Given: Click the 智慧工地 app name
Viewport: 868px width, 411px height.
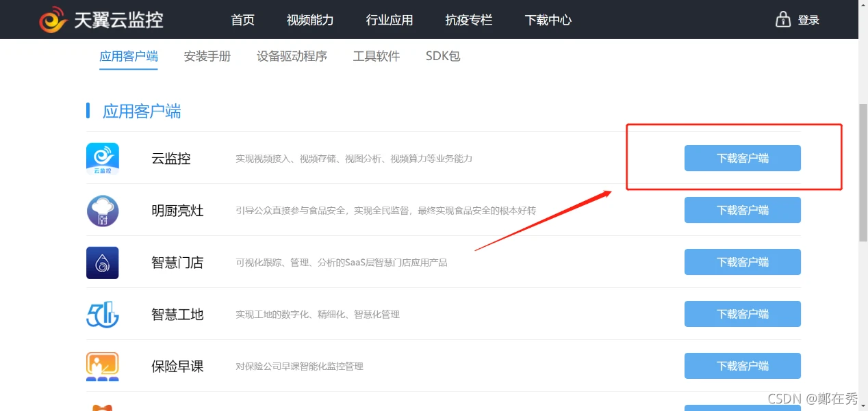Looking at the screenshot, I should click(x=177, y=315).
